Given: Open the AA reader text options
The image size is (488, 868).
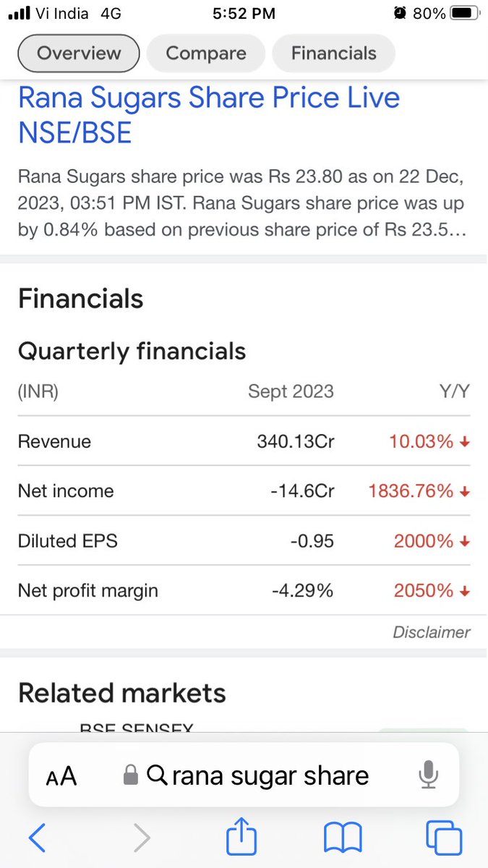Looking at the screenshot, I should click(61, 776).
